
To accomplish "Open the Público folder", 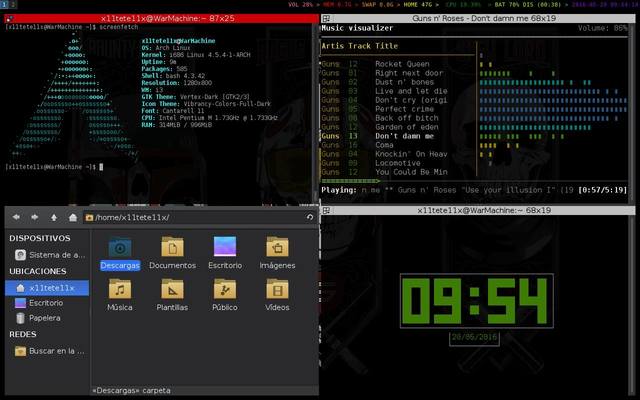I will [x=225, y=295].
